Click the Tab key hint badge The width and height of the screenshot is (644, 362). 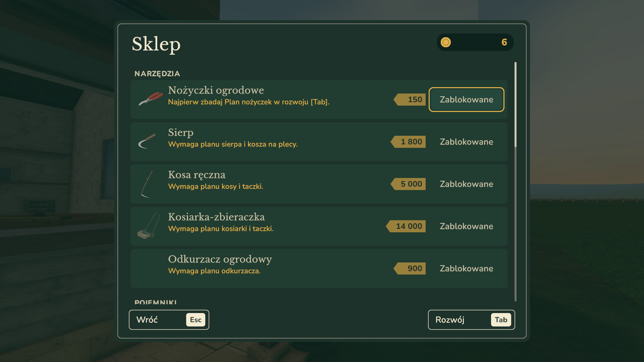click(501, 320)
